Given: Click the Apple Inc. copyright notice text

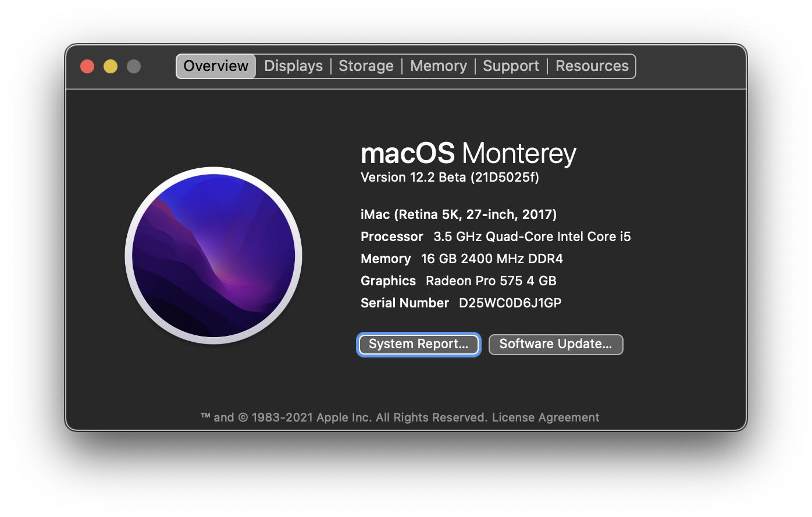Looking at the screenshot, I should [x=344, y=417].
